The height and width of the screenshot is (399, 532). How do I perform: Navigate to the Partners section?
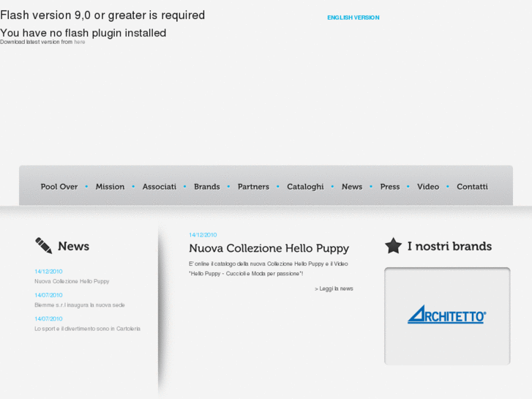point(253,187)
